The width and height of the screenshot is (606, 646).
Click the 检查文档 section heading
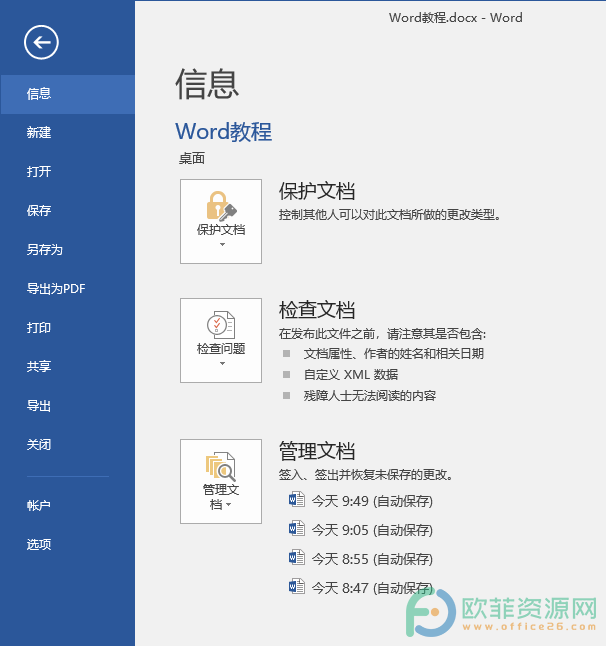(x=317, y=310)
